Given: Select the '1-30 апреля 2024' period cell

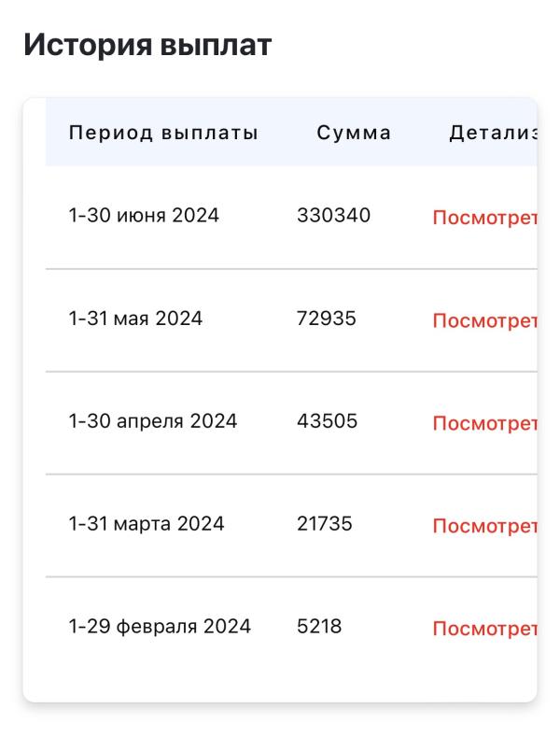Looking at the screenshot, I should point(153,420).
